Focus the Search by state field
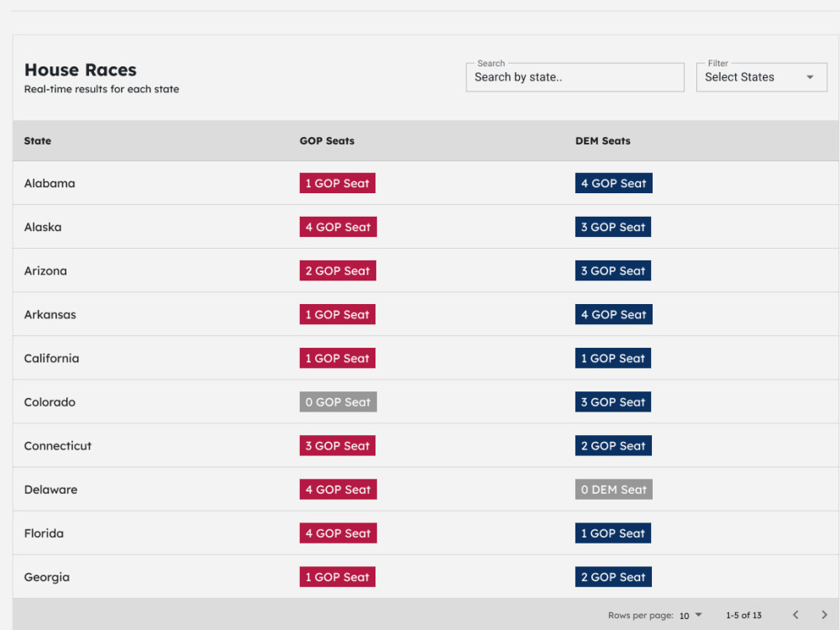 click(x=575, y=77)
